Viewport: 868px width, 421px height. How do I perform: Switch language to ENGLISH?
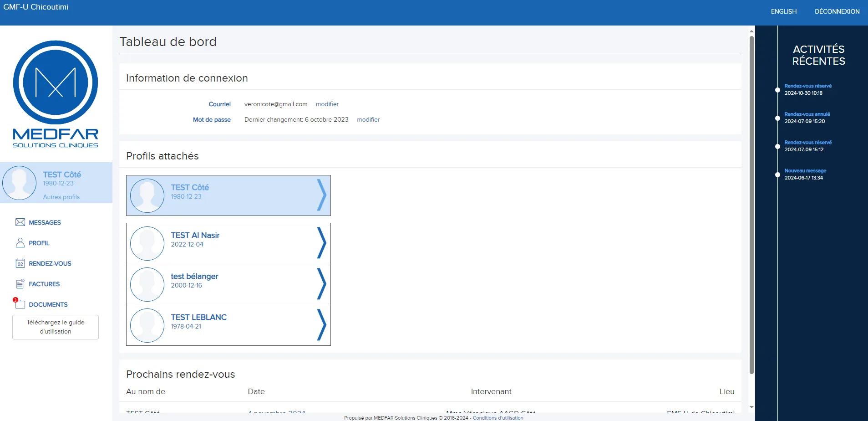click(x=784, y=11)
